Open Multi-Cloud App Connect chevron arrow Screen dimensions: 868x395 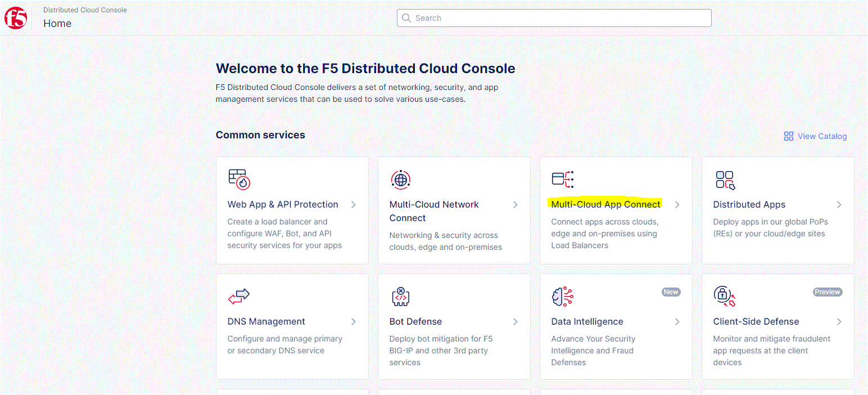point(677,205)
